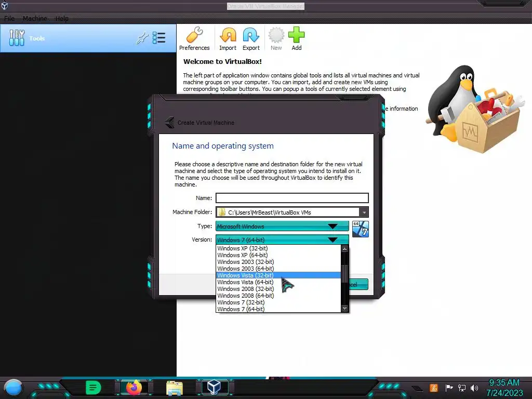The height and width of the screenshot is (399, 532).
Task: Click the network tray icon
Action: pyautogui.click(x=462, y=388)
